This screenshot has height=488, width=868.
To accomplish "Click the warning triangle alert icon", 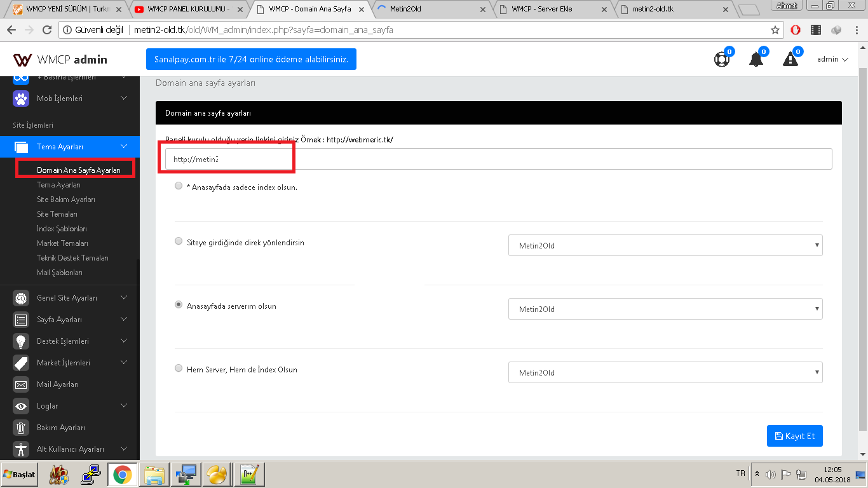I will pos(790,60).
